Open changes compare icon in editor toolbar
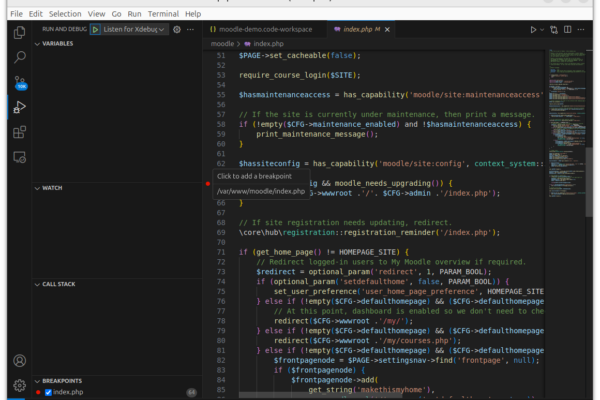The height and width of the screenshot is (400, 600). click(554, 29)
